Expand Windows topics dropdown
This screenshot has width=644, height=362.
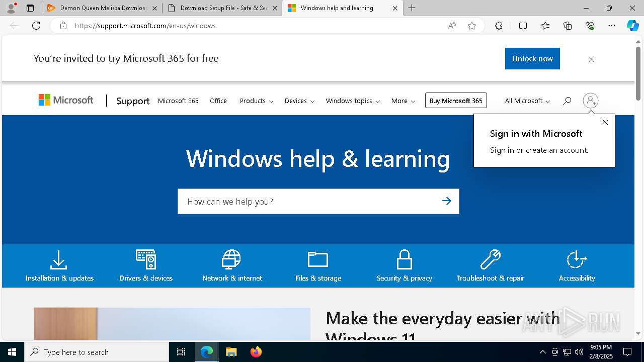353,101
